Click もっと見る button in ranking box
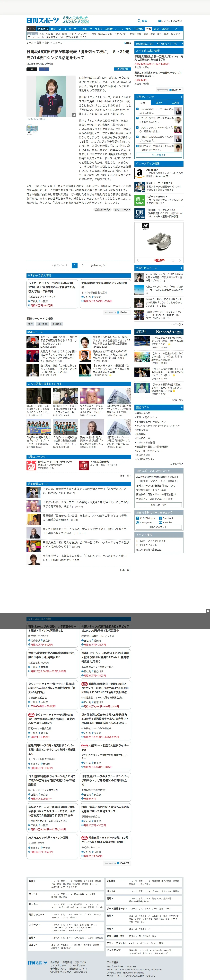This screenshot has height=980, width=210. (159, 155)
